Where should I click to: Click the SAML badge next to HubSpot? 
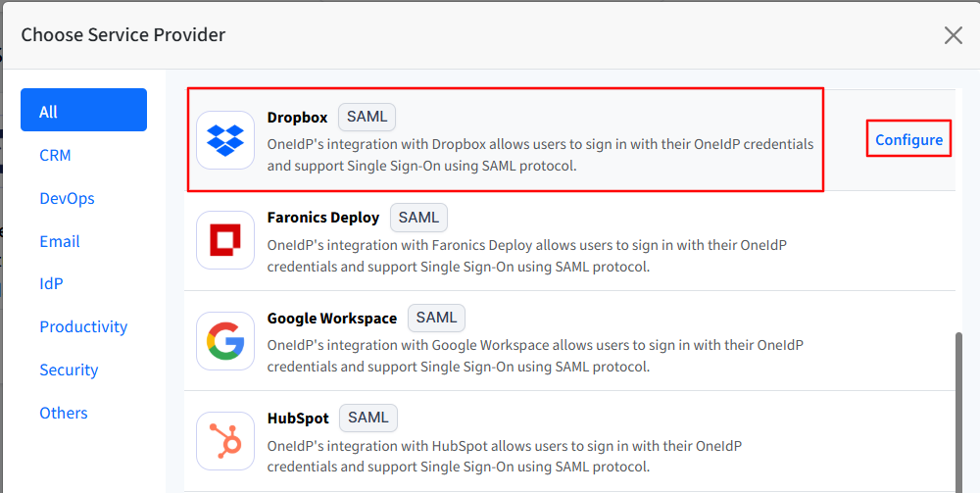point(368,418)
